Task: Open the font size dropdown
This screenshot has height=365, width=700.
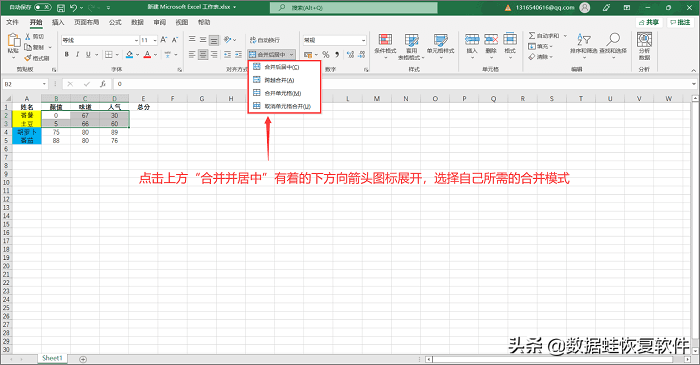Action: coord(155,40)
